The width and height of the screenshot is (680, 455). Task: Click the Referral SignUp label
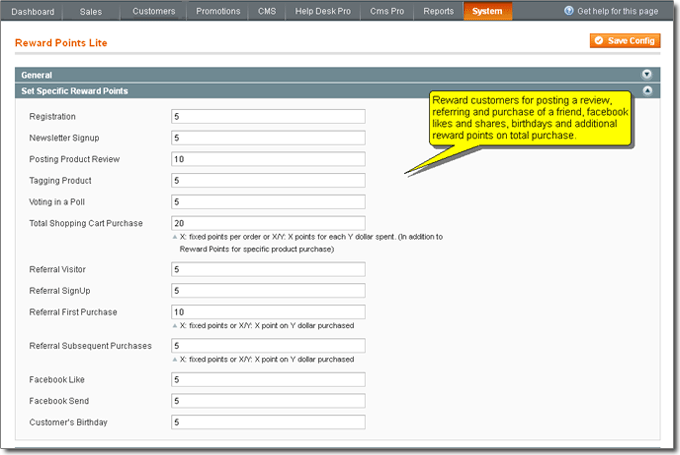click(x=60, y=291)
